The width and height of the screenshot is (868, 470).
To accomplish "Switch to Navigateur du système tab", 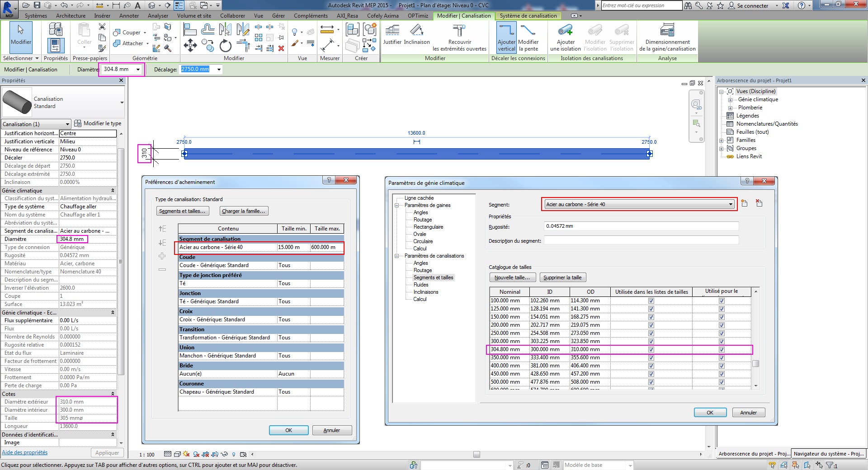I will (829, 454).
